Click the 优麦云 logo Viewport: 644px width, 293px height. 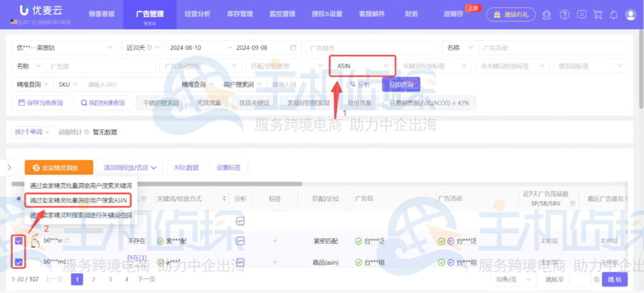[x=40, y=11]
